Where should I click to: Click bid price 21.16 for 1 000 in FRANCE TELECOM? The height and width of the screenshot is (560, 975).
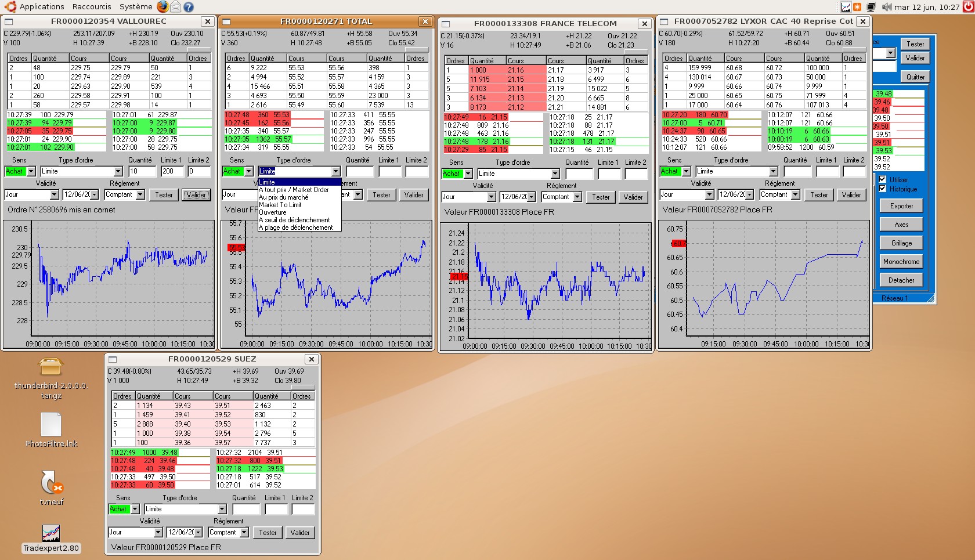pyautogui.click(x=516, y=70)
